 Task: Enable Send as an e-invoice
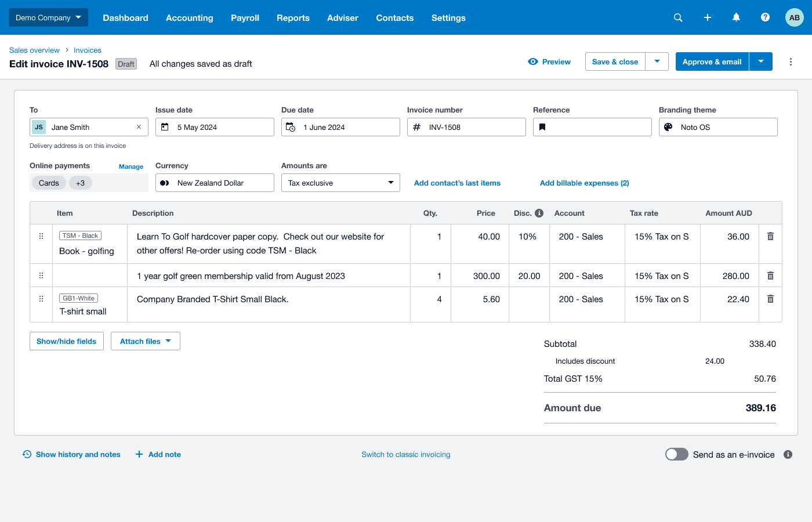coord(676,454)
